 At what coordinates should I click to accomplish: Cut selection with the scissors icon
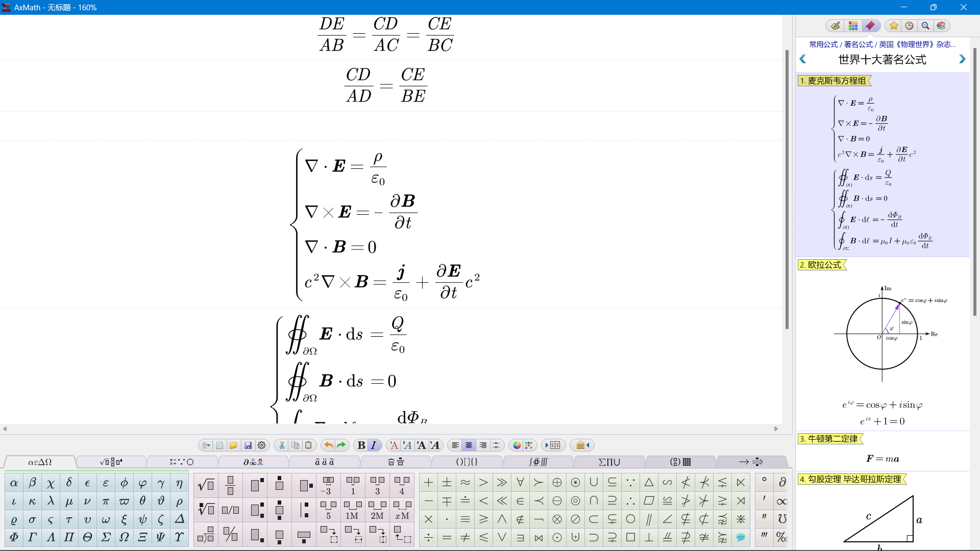coord(281,445)
